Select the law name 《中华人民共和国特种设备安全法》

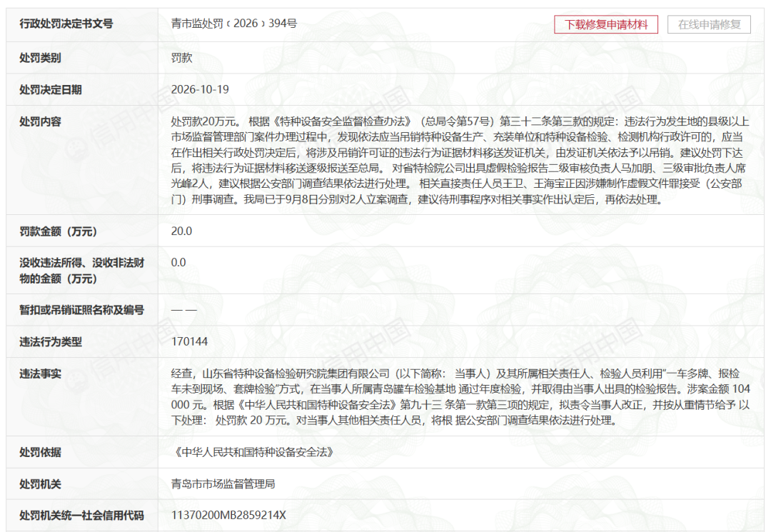coord(254,452)
